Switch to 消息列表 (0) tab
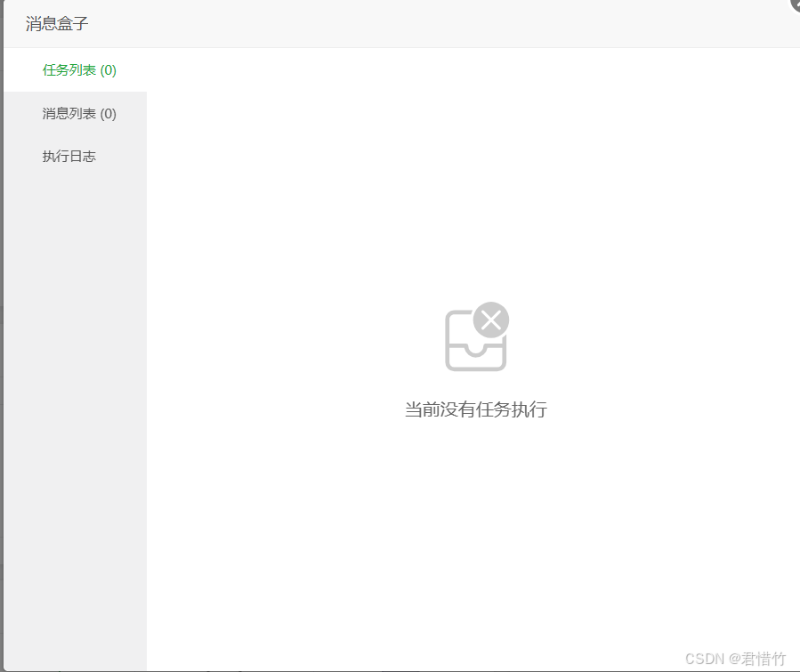Screen dimensions: 800x672 click(76, 113)
